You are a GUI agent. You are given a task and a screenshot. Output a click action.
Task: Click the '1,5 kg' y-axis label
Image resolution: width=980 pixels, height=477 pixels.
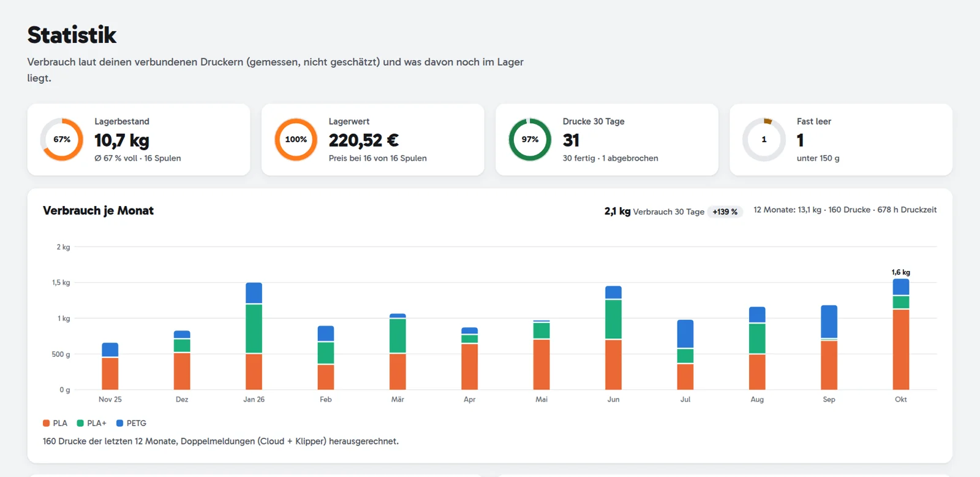click(x=61, y=283)
